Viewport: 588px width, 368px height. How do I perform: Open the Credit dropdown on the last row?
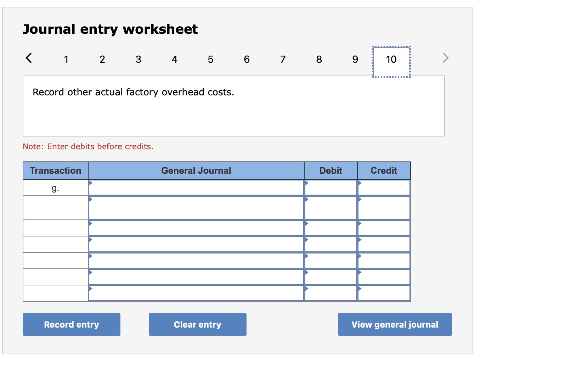[360, 289]
